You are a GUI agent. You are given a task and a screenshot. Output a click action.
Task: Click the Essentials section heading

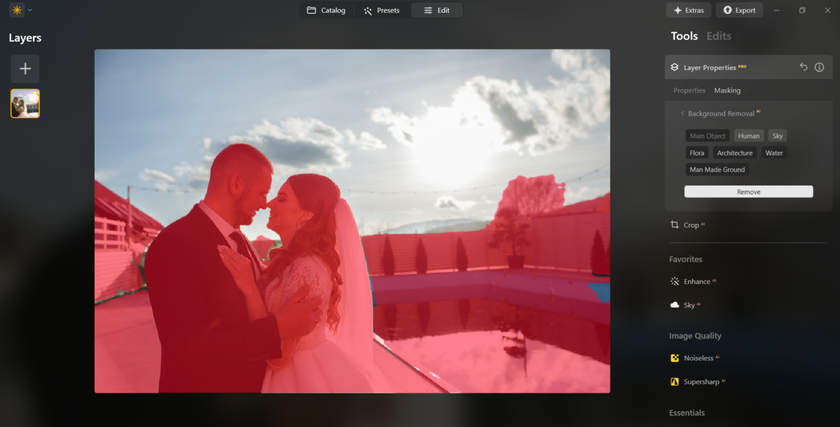(687, 413)
